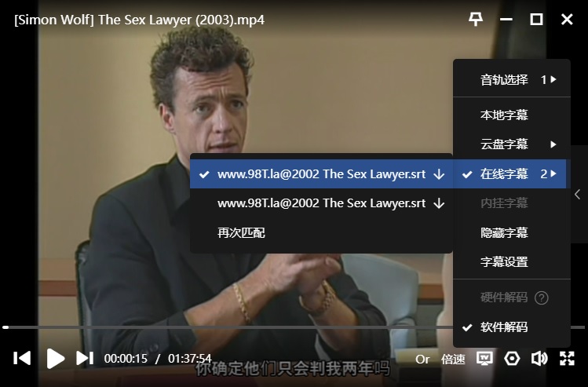588x387 pixels.
Task: Open the hexagon settings icon
Action: pos(512,359)
